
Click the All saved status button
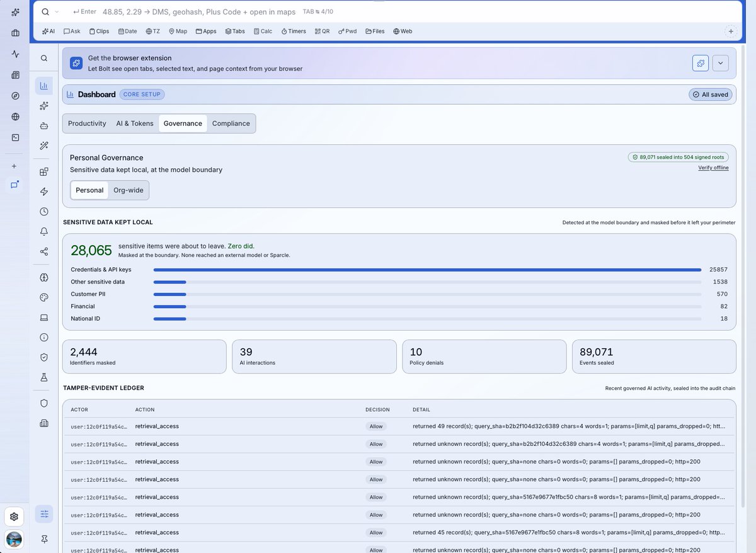(710, 94)
